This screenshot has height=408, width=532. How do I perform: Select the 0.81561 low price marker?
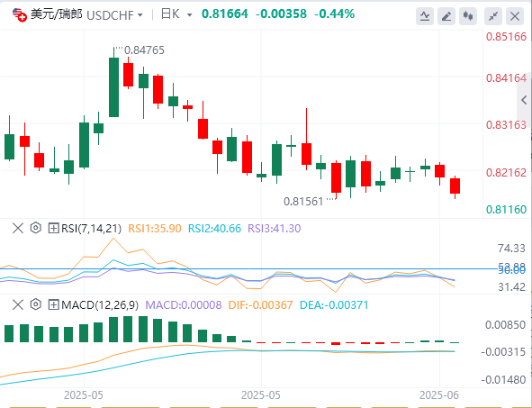click(303, 202)
